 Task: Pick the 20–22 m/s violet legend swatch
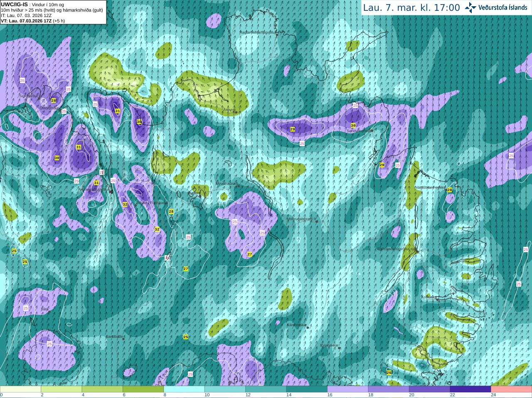(430, 389)
